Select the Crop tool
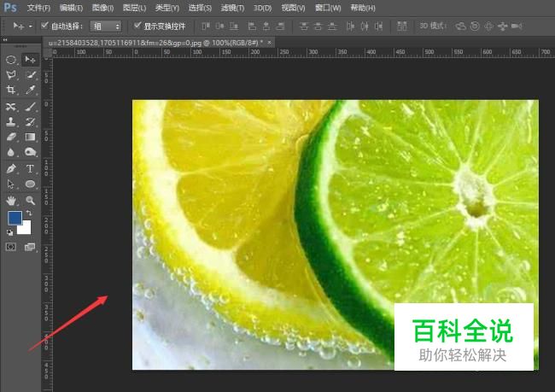 point(10,90)
